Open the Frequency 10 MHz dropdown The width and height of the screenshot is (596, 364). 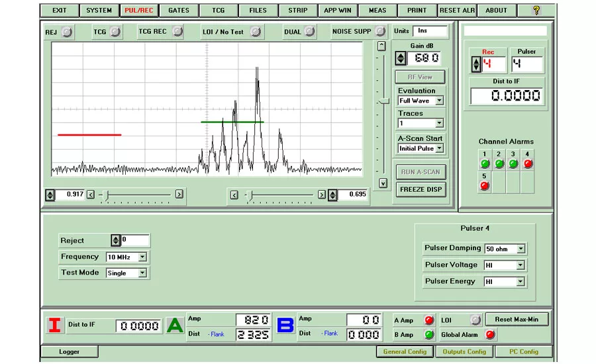tap(142, 257)
